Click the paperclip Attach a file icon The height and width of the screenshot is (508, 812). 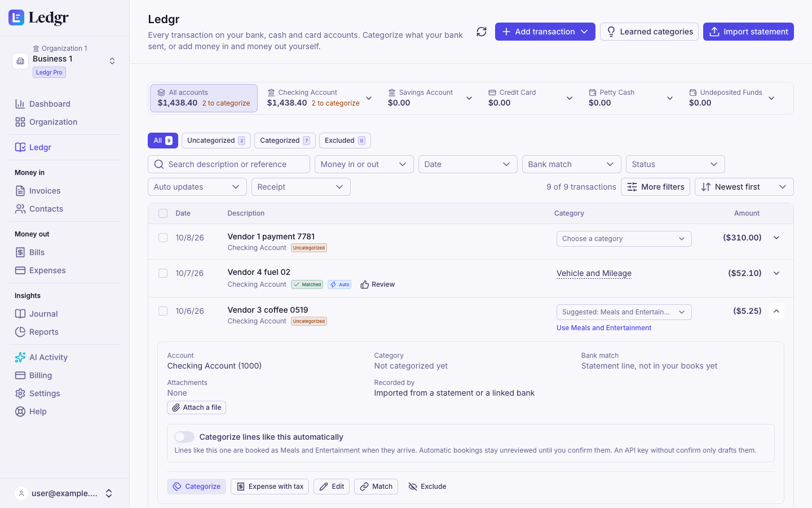coord(176,408)
